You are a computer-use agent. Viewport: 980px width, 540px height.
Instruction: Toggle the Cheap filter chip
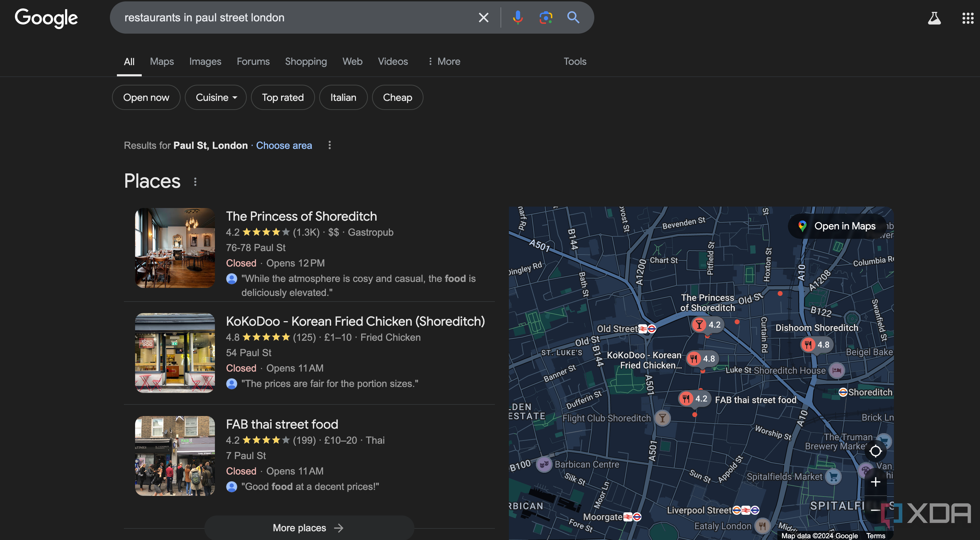(397, 97)
